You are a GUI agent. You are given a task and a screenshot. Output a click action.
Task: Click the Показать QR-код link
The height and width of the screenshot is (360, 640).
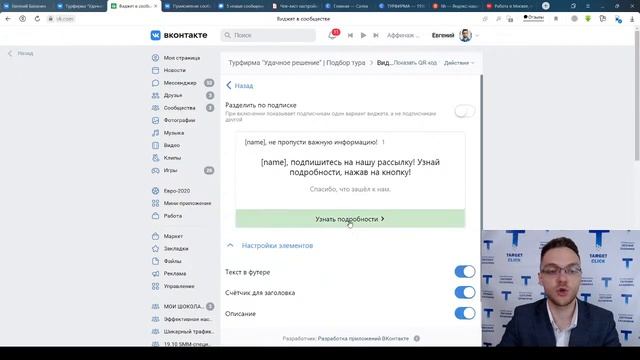(415, 63)
